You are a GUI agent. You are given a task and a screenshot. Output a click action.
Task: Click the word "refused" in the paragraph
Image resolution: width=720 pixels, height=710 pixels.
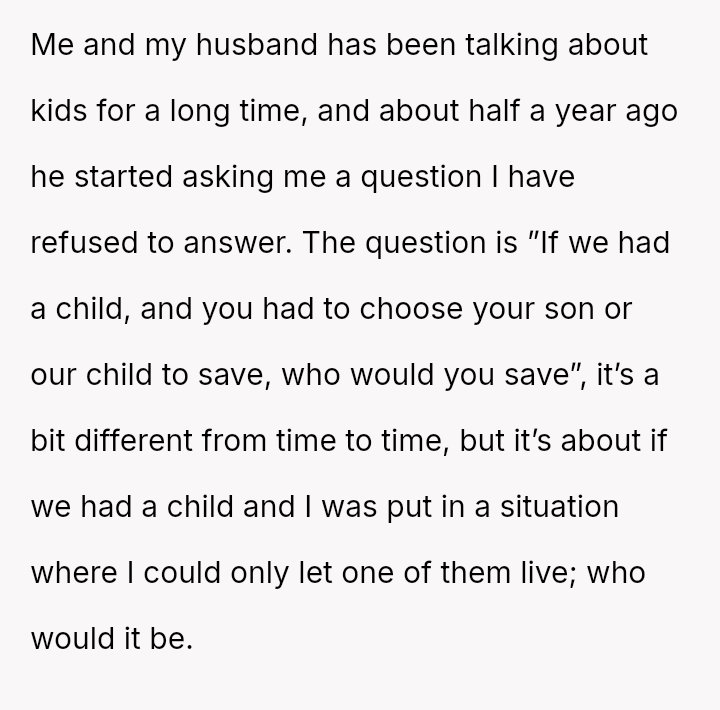[x=83, y=243]
